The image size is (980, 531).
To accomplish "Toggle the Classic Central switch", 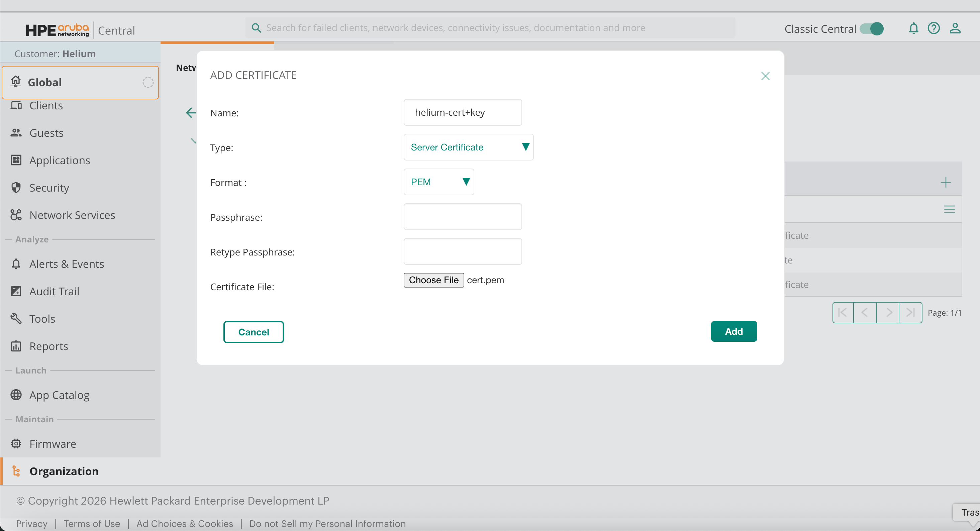I will 872,29.
